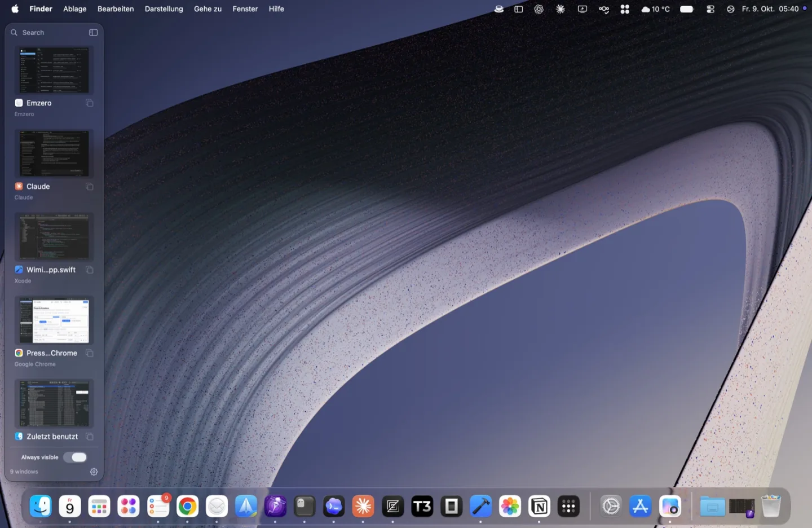Screen dimensions: 812x528
Task: Toggle the Always visible switch
Action: click(x=75, y=457)
